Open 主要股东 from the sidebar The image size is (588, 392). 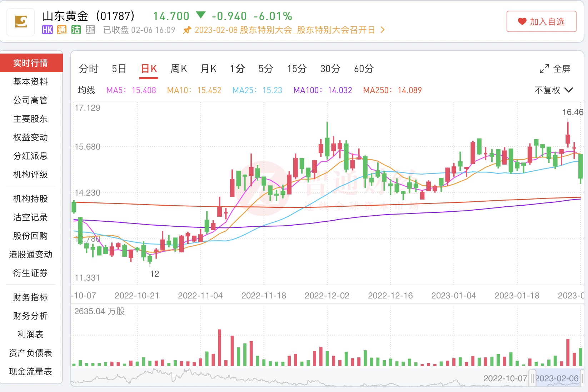[30, 119]
